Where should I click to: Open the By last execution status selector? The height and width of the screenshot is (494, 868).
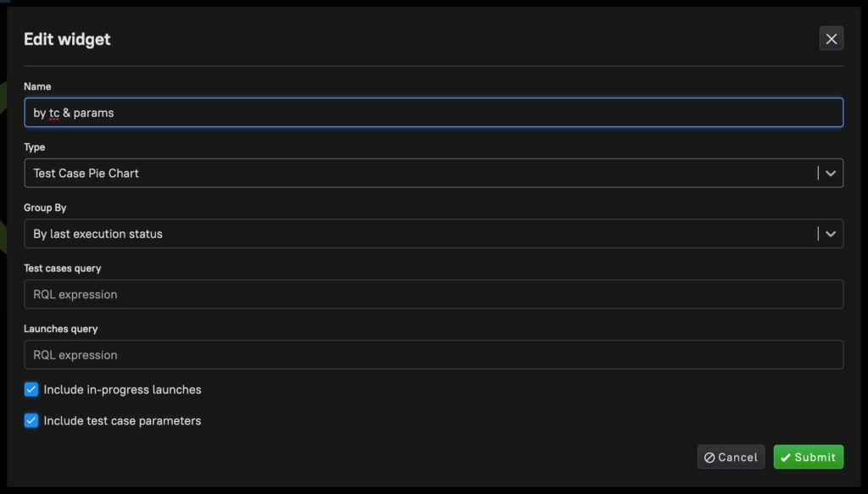(x=420, y=234)
